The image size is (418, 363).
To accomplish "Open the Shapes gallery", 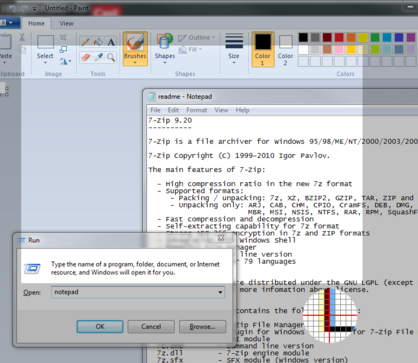I will (165, 49).
